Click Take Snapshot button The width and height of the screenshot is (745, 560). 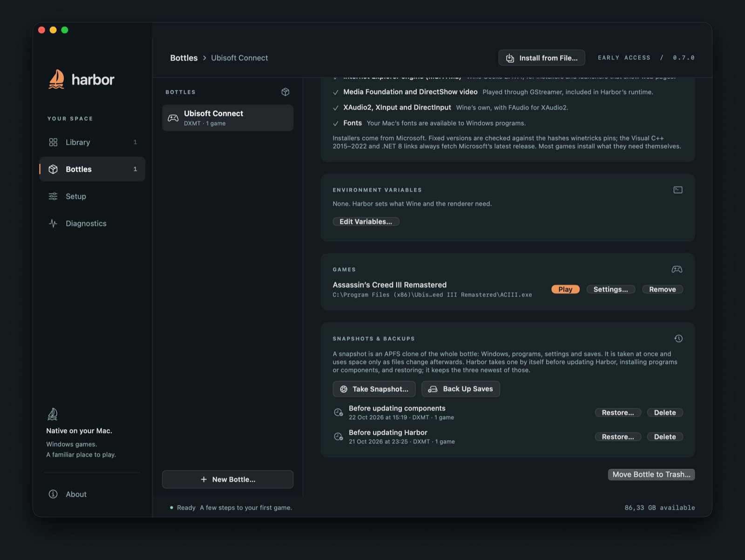click(x=374, y=389)
